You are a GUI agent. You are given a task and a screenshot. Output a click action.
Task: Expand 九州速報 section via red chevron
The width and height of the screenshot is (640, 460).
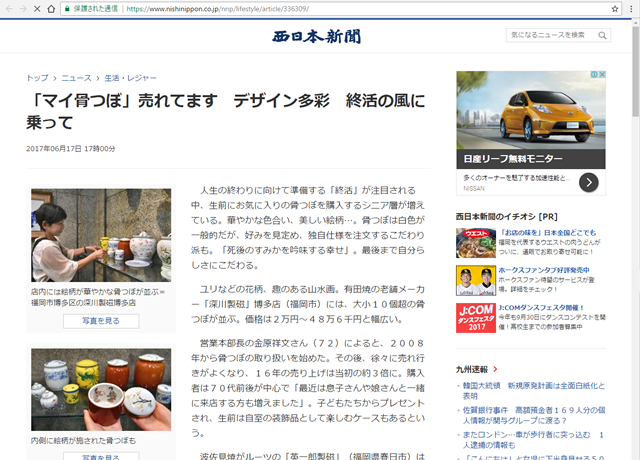(494, 369)
